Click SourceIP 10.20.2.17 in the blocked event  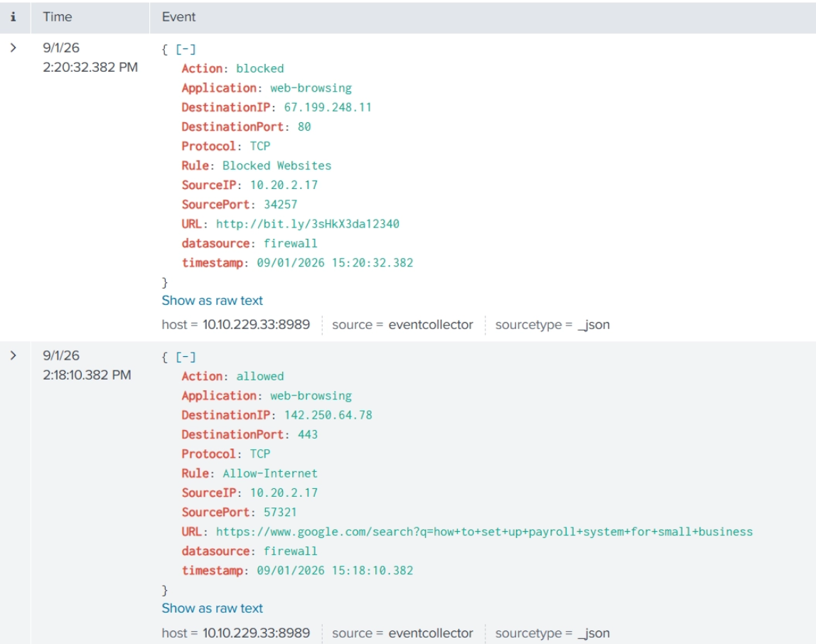(284, 186)
